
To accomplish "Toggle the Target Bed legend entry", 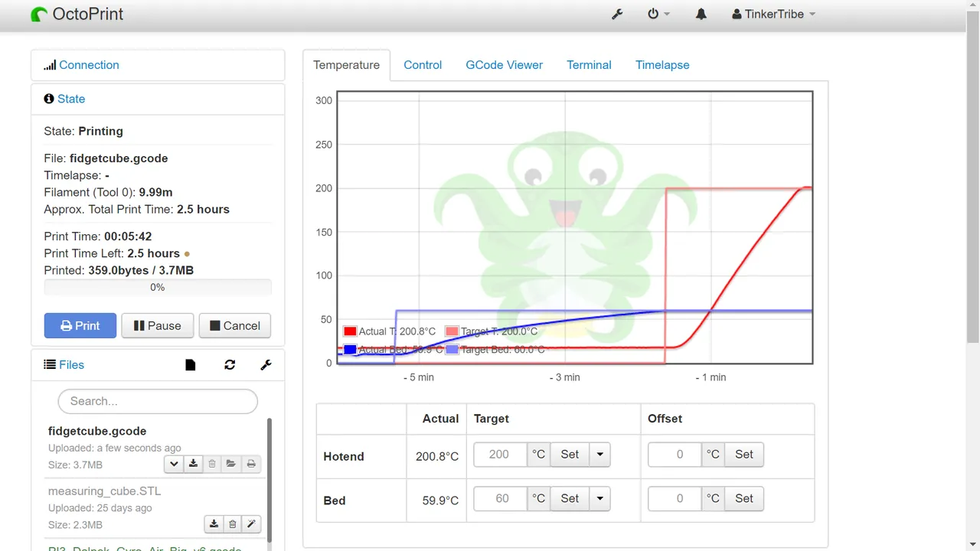I will click(495, 350).
